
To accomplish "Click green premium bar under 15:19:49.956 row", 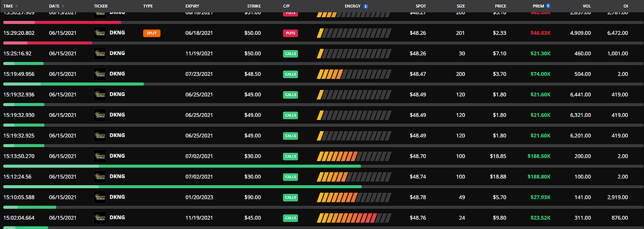I will pyautogui.click(x=73, y=84).
